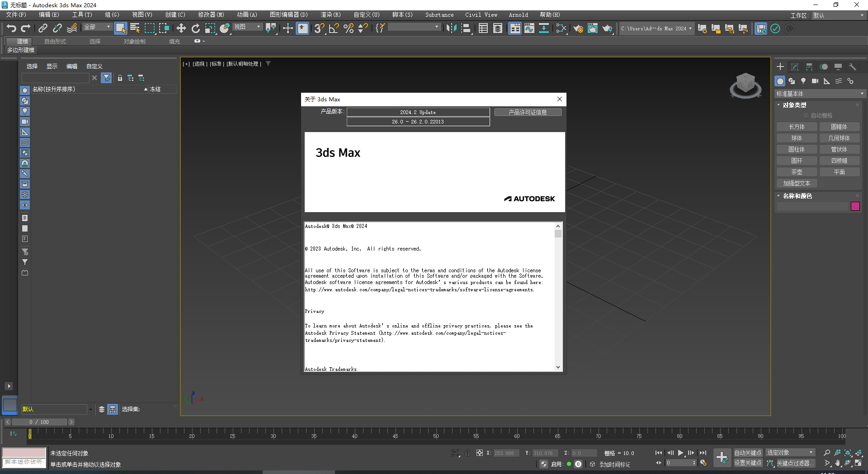This screenshot has width=868, height=474.
Task: Click the 茶壶 primitive creation button
Action: coord(797,171)
